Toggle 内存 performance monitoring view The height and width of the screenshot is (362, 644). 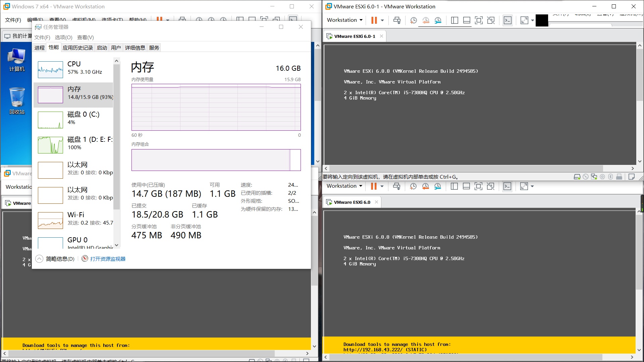point(50,94)
